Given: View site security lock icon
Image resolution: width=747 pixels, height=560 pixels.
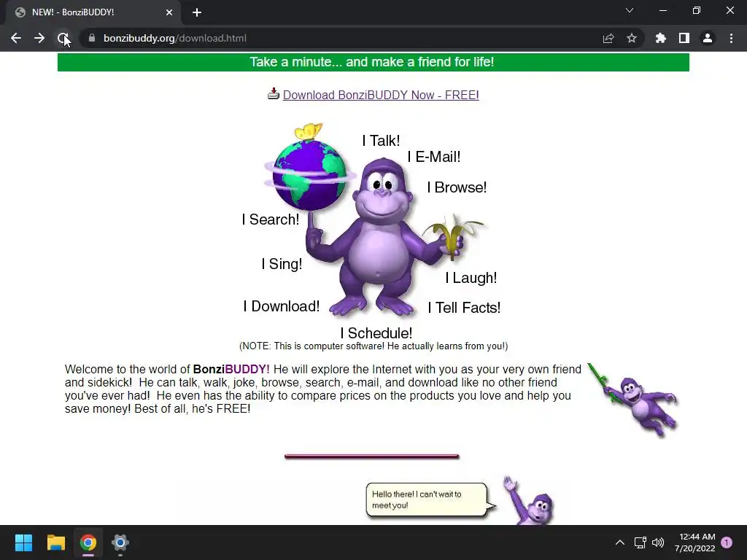Looking at the screenshot, I should (92, 38).
